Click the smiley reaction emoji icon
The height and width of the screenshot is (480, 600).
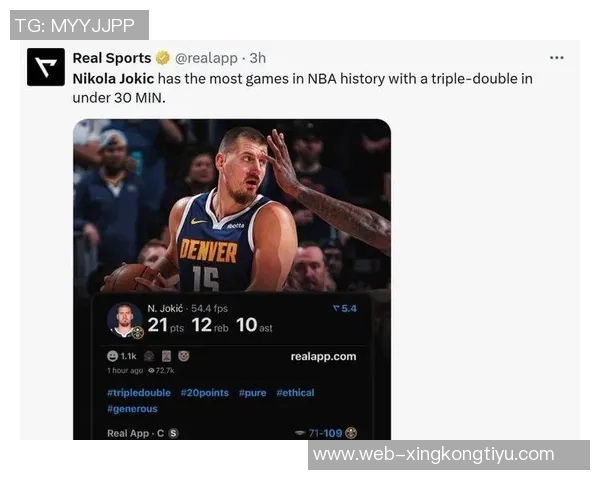point(112,356)
